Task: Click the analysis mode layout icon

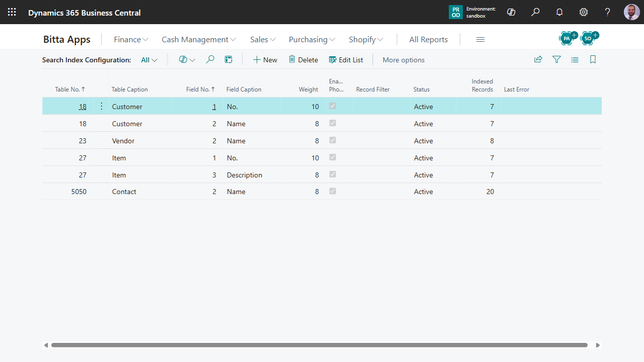Action: [x=228, y=59]
